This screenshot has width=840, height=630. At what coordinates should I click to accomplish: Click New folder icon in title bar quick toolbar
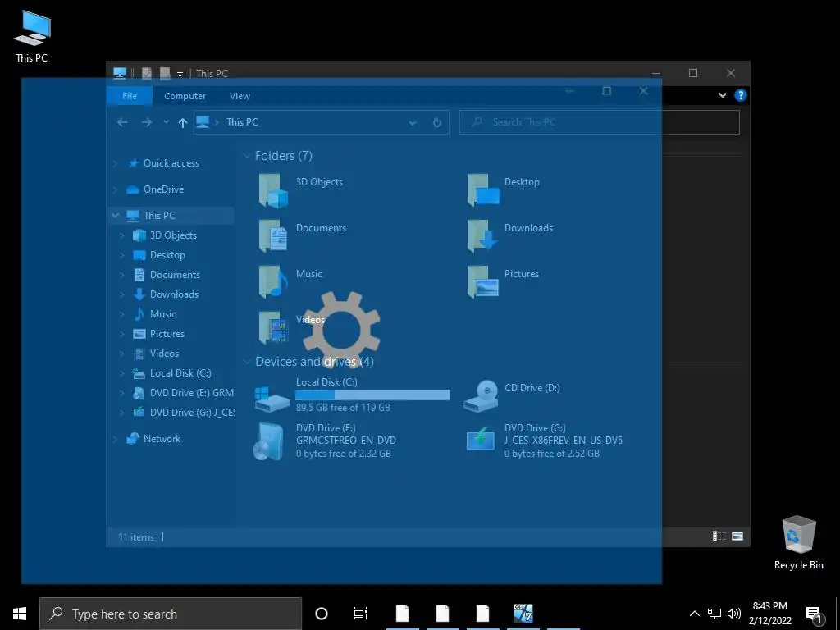click(165, 73)
